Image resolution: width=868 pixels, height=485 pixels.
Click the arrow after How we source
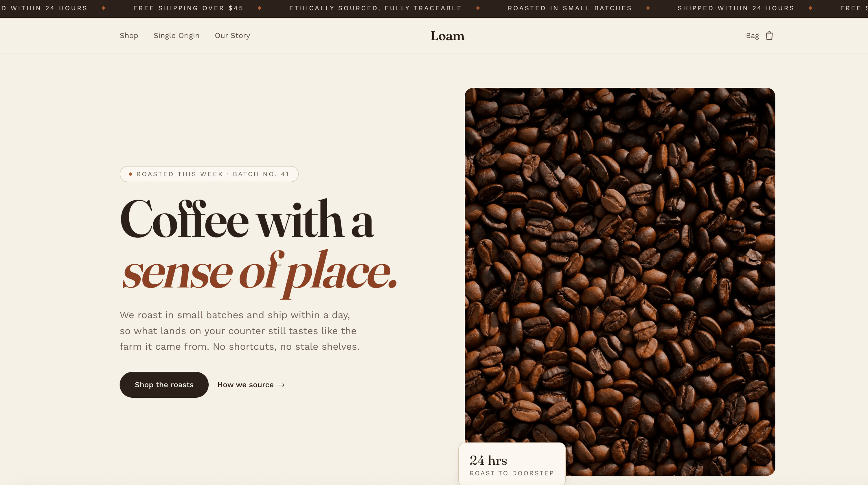280,385
